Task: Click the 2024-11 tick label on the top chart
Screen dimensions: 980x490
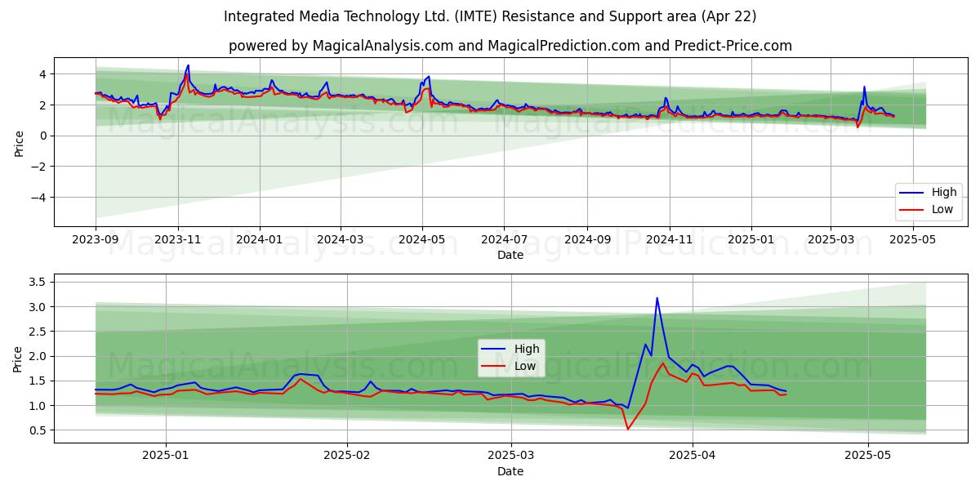Action: (670, 241)
